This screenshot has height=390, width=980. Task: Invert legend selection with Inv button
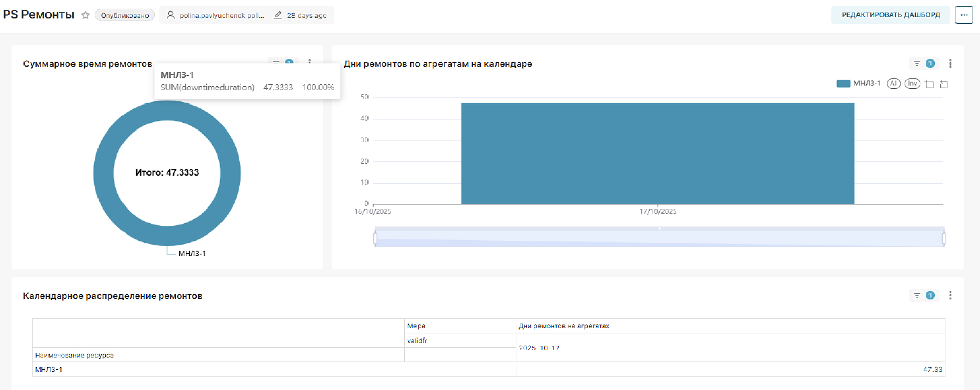coord(912,83)
